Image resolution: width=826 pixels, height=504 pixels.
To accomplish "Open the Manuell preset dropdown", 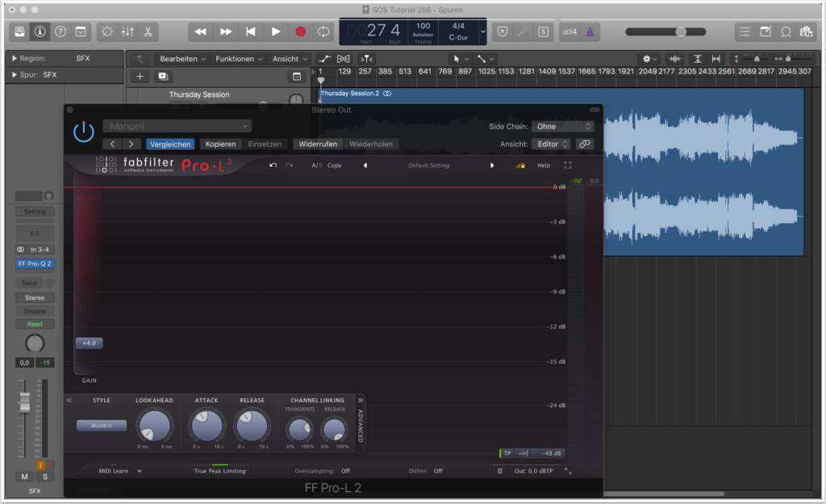I will pyautogui.click(x=177, y=127).
